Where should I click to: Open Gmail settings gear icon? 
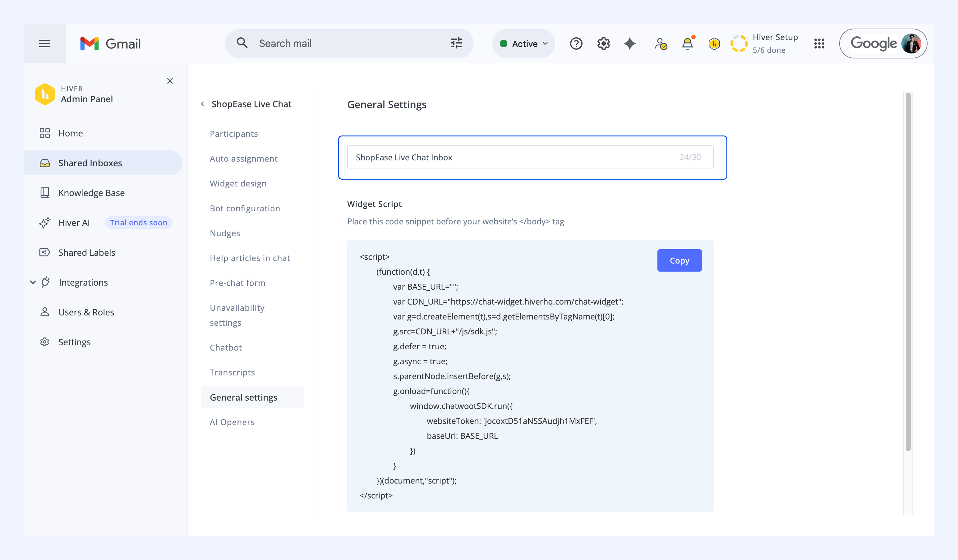(x=603, y=43)
